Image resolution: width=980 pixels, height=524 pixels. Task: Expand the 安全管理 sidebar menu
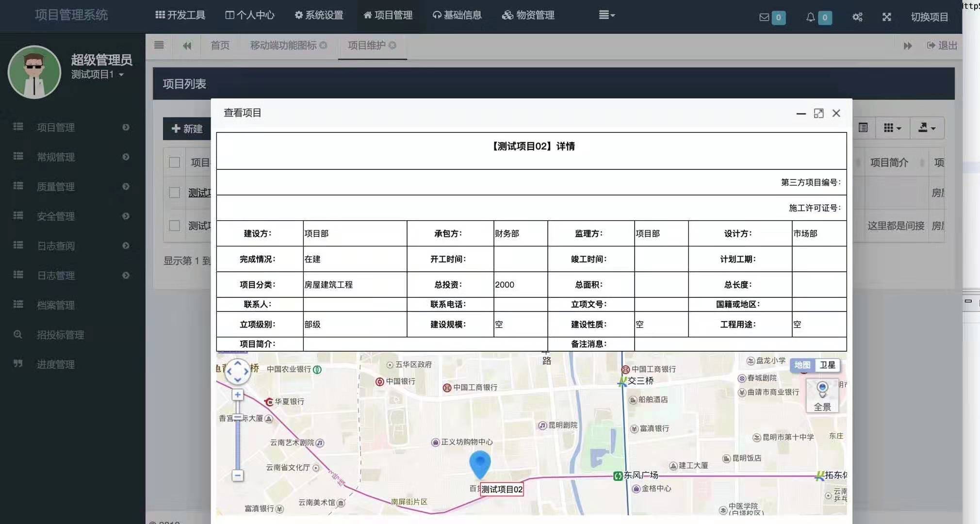(x=72, y=216)
